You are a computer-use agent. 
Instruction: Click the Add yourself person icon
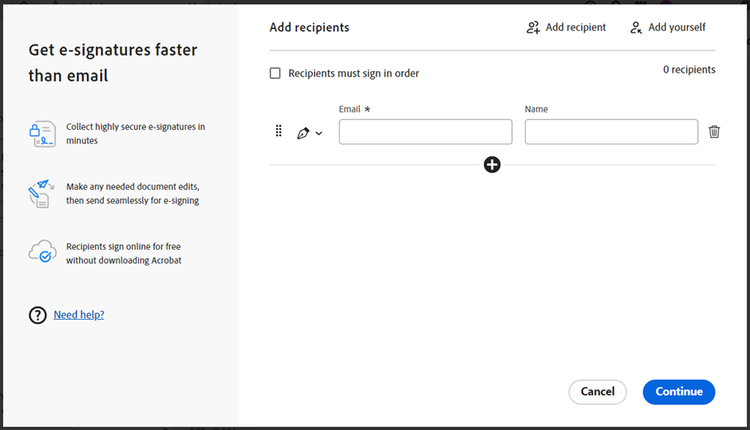click(636, 28)
